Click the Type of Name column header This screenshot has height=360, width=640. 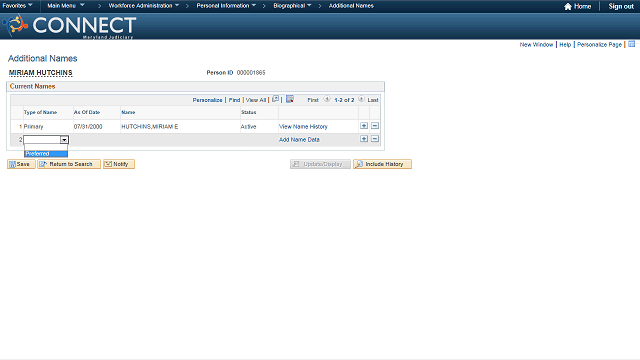(40, 112)
